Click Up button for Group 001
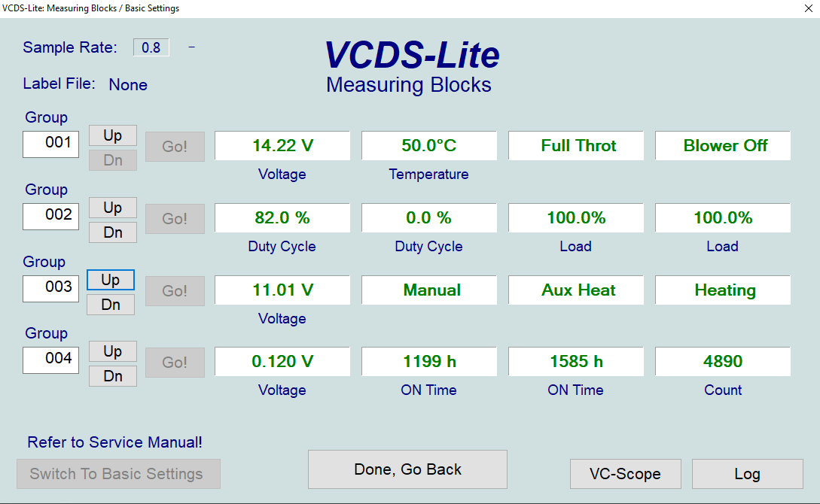This screenshot has height=504, width=820. (113, 135)
